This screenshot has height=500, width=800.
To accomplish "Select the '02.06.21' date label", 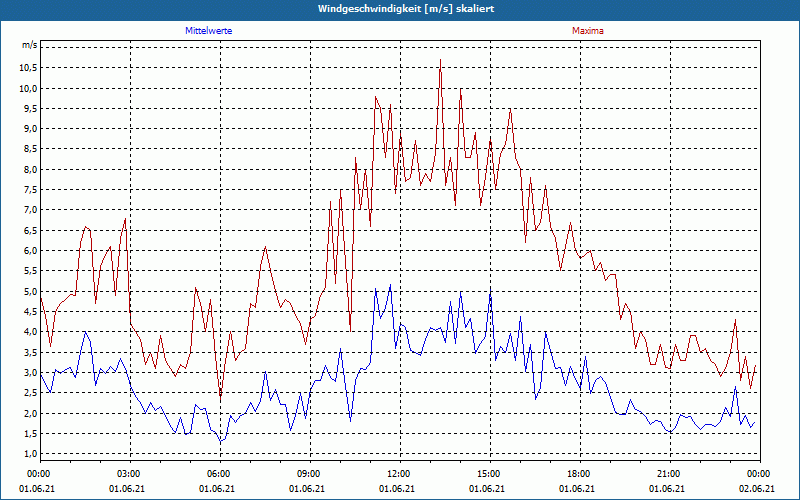I will pyautogui.click(x=757, y=488).
